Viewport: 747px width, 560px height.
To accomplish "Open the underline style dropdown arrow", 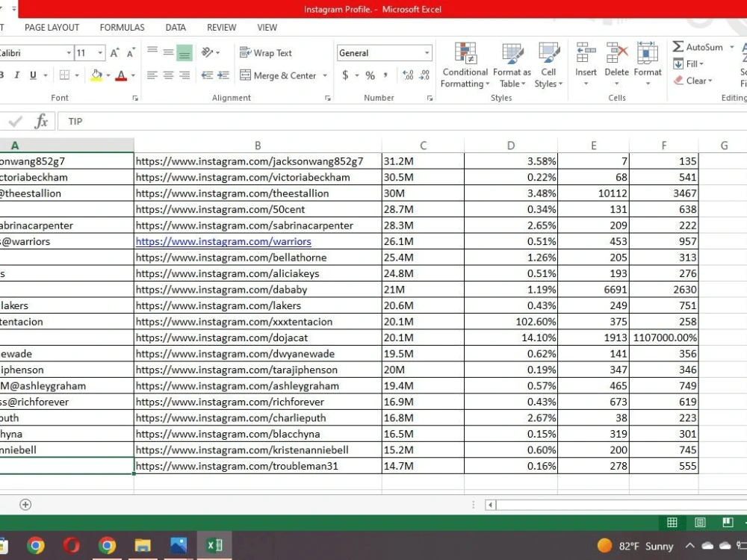I will [x=46, y=75].
